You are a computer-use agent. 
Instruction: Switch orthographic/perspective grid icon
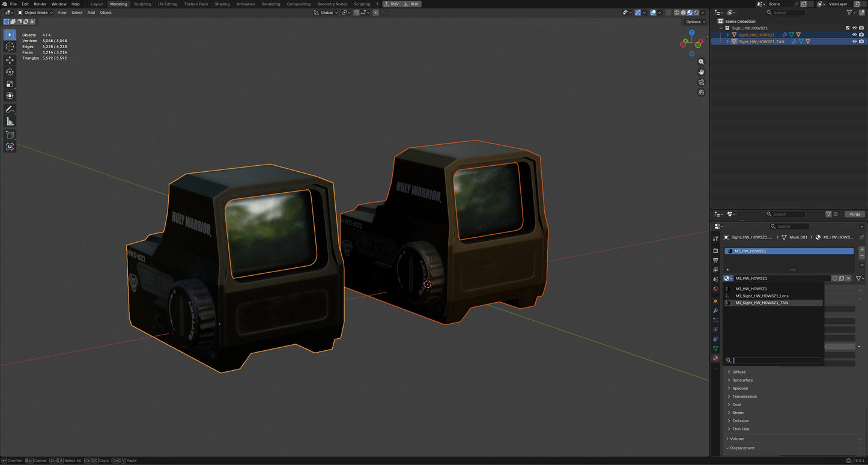pyautogui.click(x=701, y=93)
